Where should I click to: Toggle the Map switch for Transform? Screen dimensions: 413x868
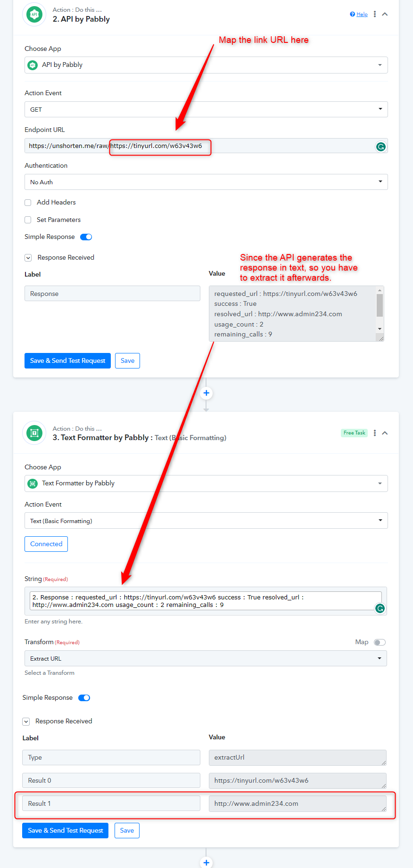[x=380, y=642]
